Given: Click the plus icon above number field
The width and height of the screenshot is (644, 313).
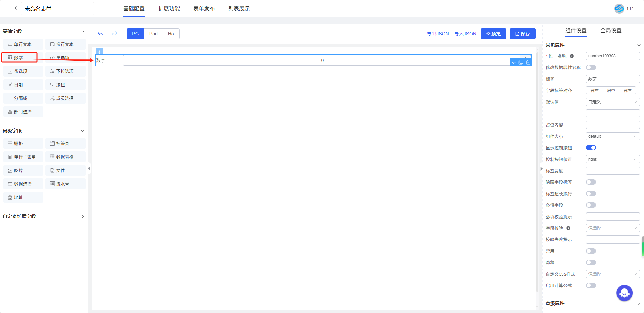Looking at the screenshot, I should [x=99, y=52].
